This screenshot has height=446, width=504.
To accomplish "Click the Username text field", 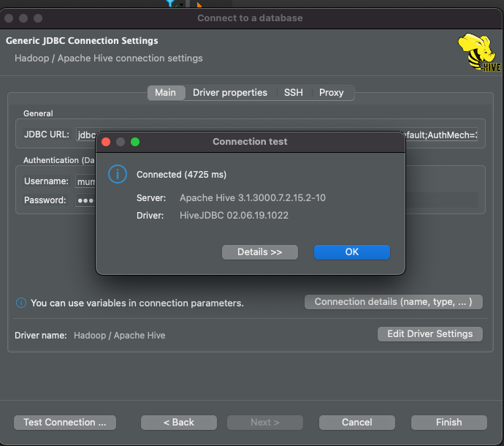I will click(85, 181).
